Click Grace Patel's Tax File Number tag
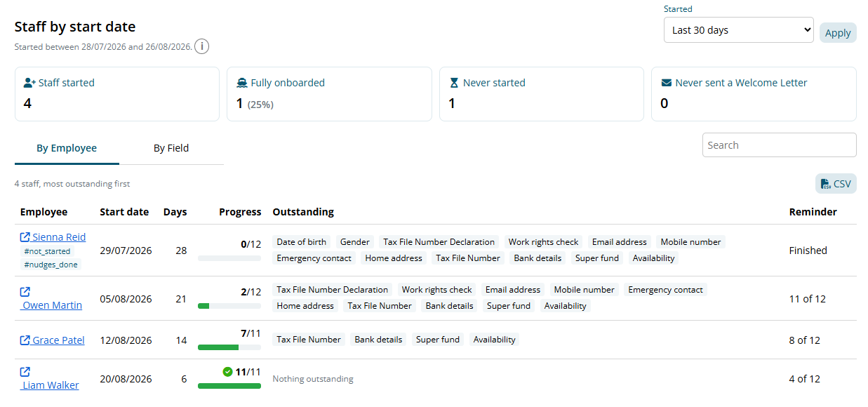 [x=309, y=340]
